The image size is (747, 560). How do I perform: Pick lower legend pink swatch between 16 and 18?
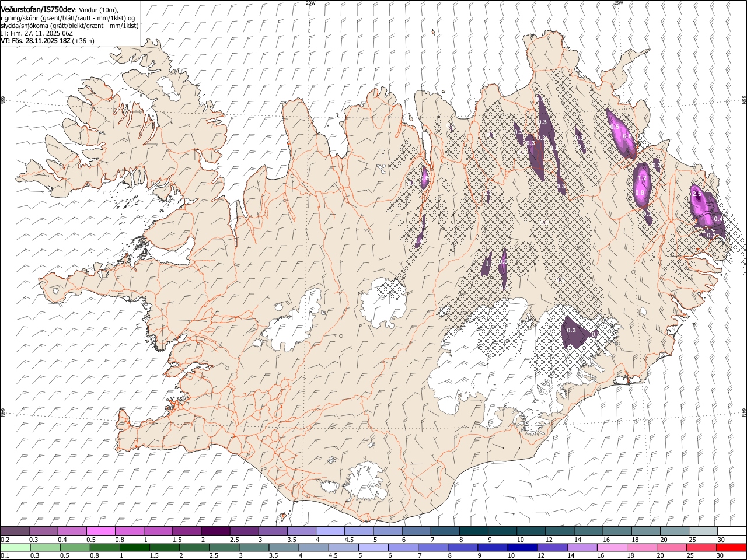click(x=612, y=548)
